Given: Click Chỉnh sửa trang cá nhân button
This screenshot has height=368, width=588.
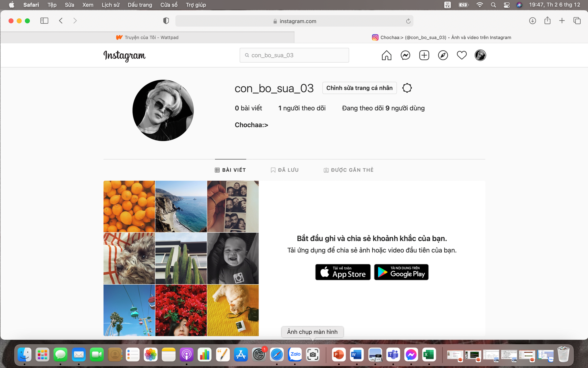Looking at the screenshot, I should [x=359, y=88].
